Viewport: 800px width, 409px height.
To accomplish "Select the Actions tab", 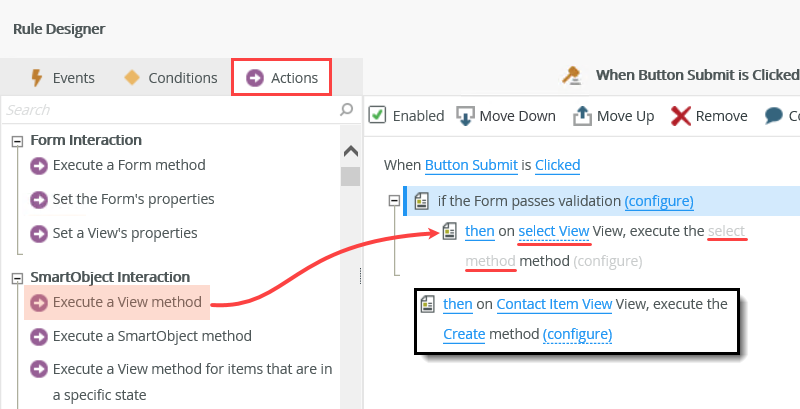I will point(282,78).
